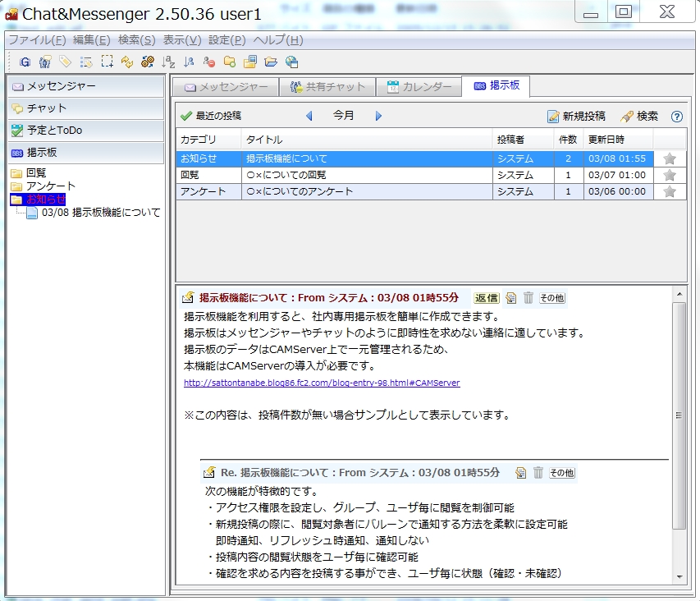The image size is (700, 601).
Task: Click the 検索 button on bulletin board
Action: [639, 117]
